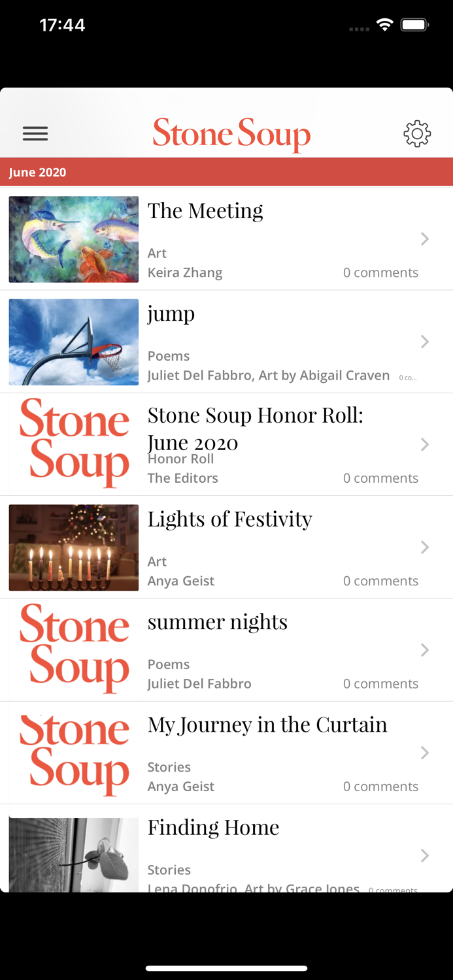Open the menorah image for Lights of Festivity
Image resolution: width=453 pixels, height=980 pixels.
(x=73, y=547)
